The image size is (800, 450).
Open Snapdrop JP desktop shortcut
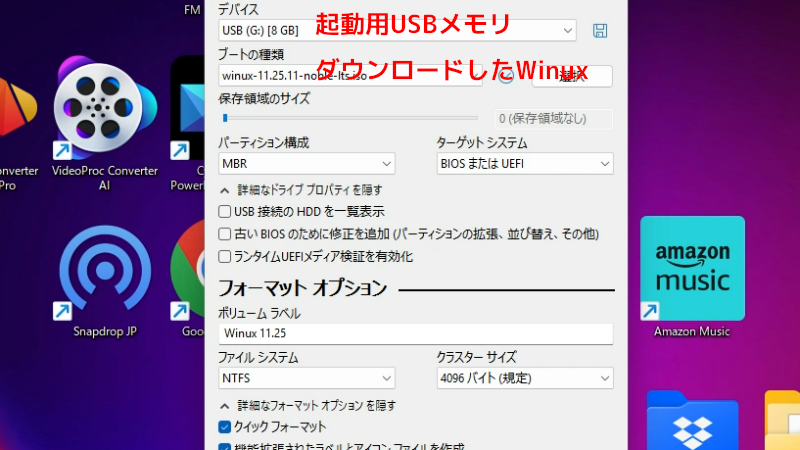pos(105,281)
